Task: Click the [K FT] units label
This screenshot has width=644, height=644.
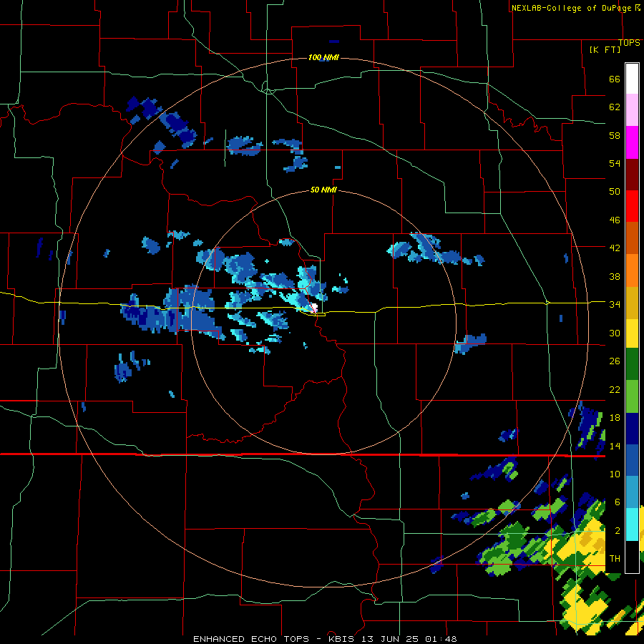Action: (605, 49)
